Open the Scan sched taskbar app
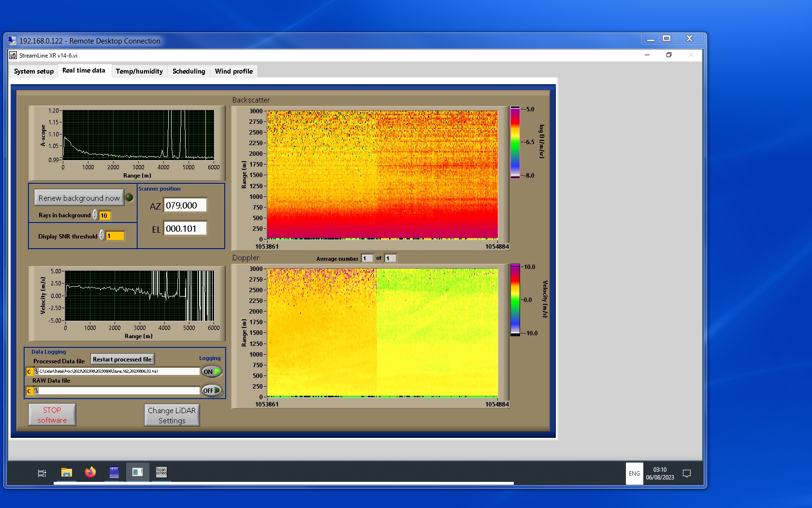 coord(161,472)
